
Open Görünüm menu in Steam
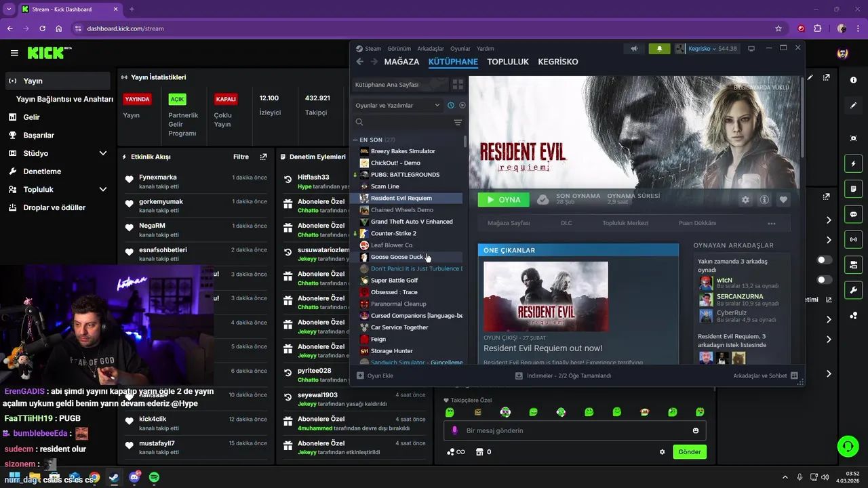click(399, 49)
